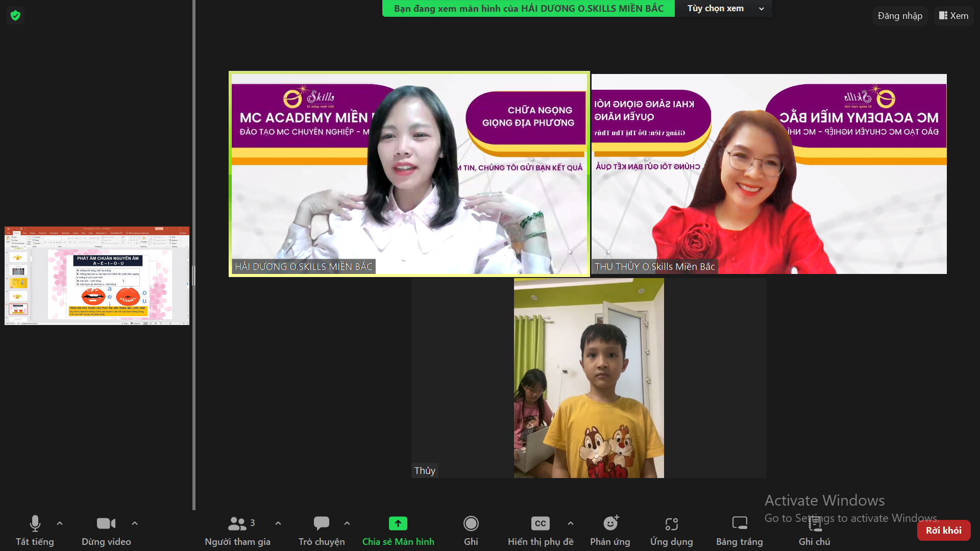Click HẢI DƯƠNG O.SKILLS MIỀN BẮC name label
Screen dimensions: 980x551
point(304,267)
